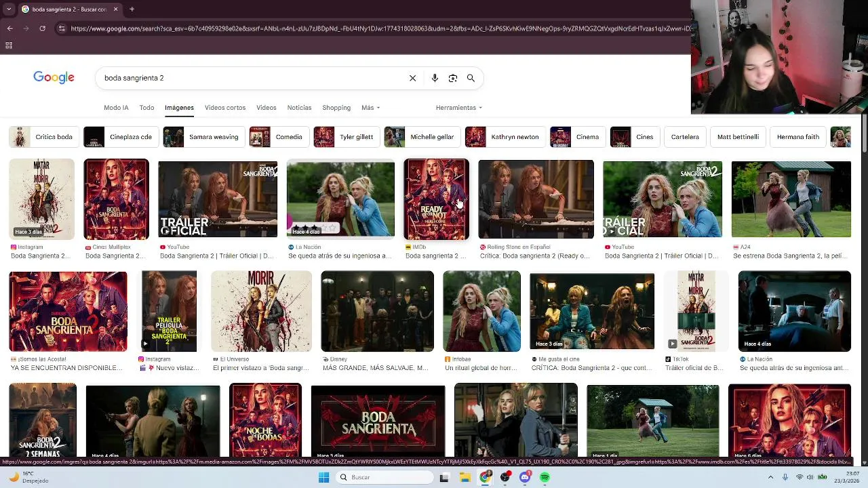Viewport: 868px width, 488px height.
Task: Open Discord from the taskbar
Action: [x=525, y=477]
